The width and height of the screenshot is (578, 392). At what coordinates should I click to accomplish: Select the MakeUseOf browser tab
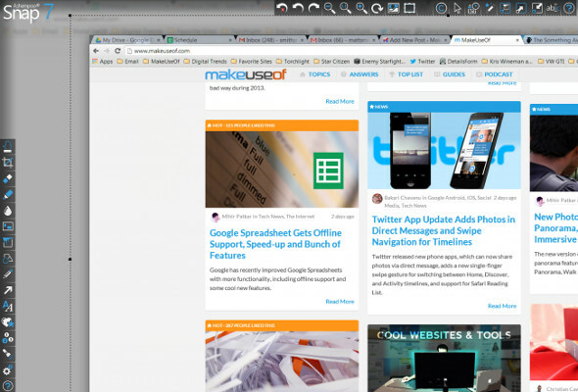pos(486,40)
